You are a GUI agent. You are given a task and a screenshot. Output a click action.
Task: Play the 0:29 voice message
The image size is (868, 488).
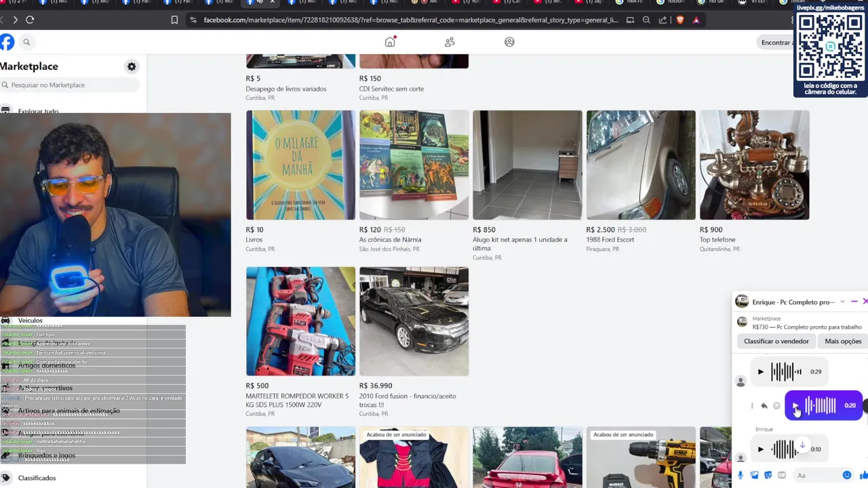[x=761, y=371]
